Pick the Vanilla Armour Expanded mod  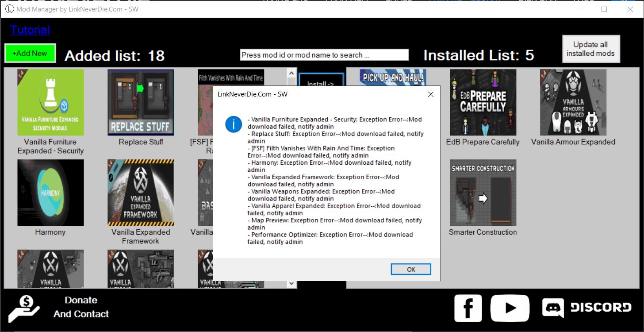[x=573, y=102]
